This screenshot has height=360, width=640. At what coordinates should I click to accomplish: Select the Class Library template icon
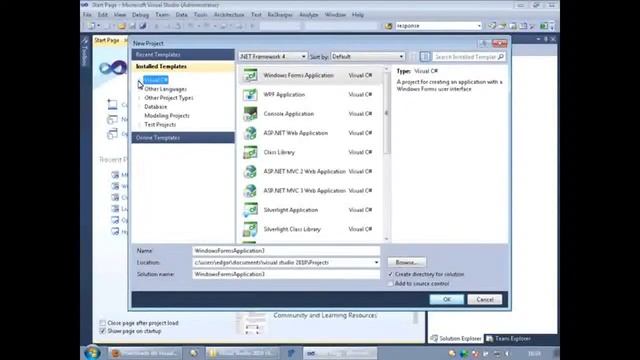coord(250,152)
